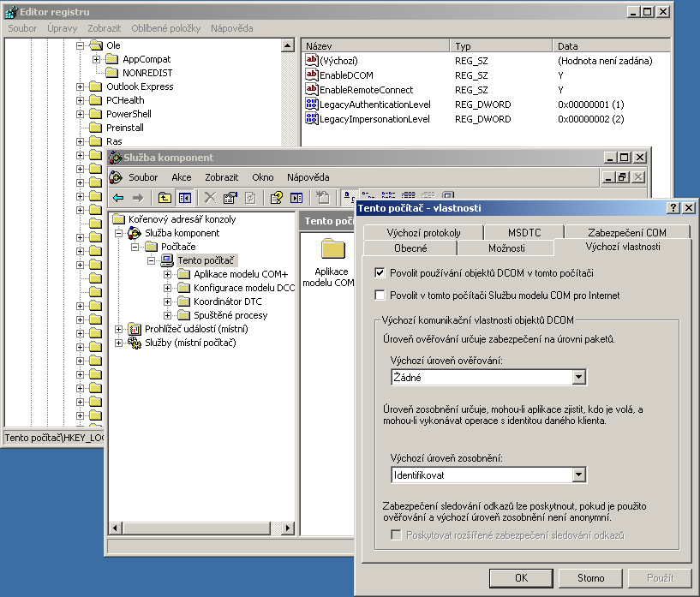Click the Koordinátor DTC folder icon
Image resolution: width=700 pixels, height=597 pixels.
(184, 301)
